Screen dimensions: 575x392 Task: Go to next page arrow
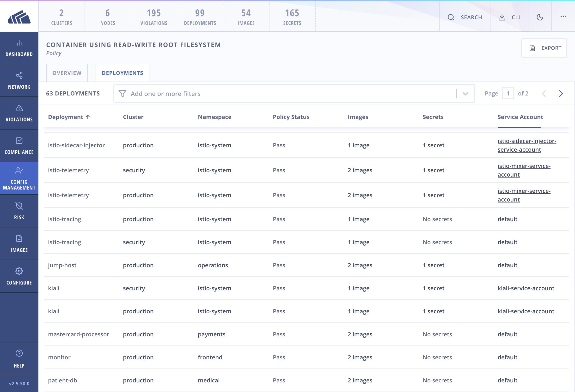561,93
